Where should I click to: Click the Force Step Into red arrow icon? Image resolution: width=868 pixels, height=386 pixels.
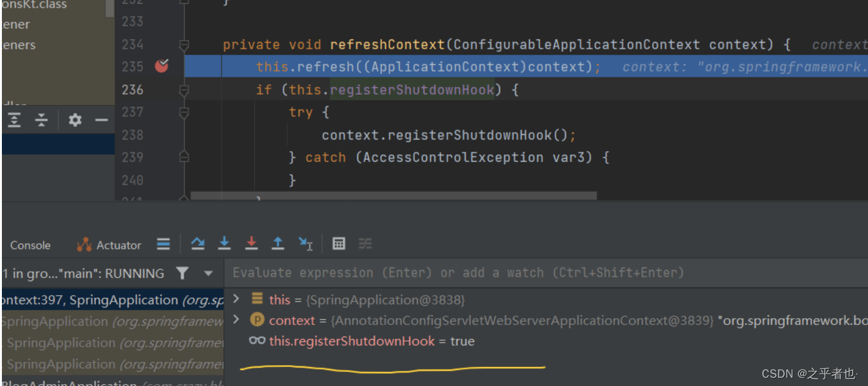click(x=251, y=243)
